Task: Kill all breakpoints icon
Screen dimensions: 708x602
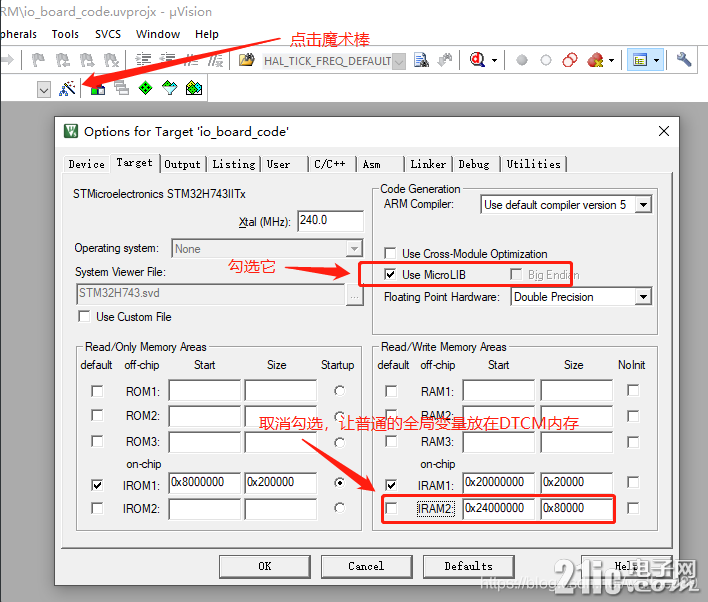Action: pos(596,60)
